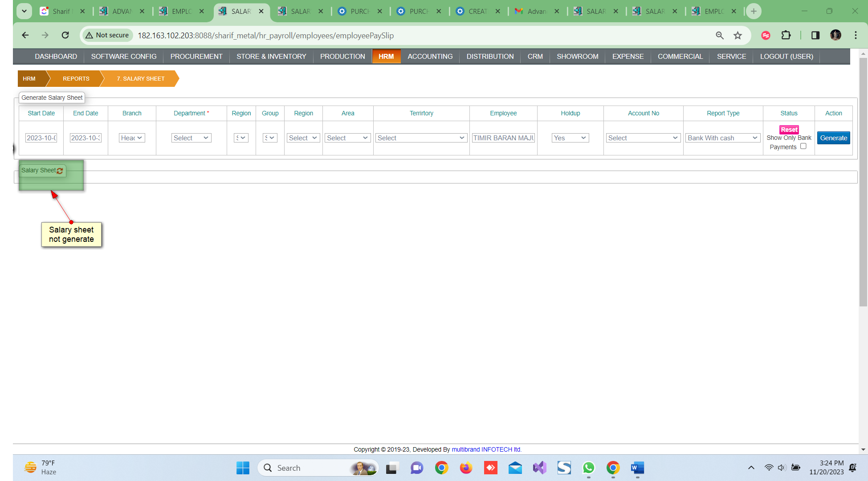
Task: Open WhatsApp from the taskbar
Action: (x=588, y=468)
